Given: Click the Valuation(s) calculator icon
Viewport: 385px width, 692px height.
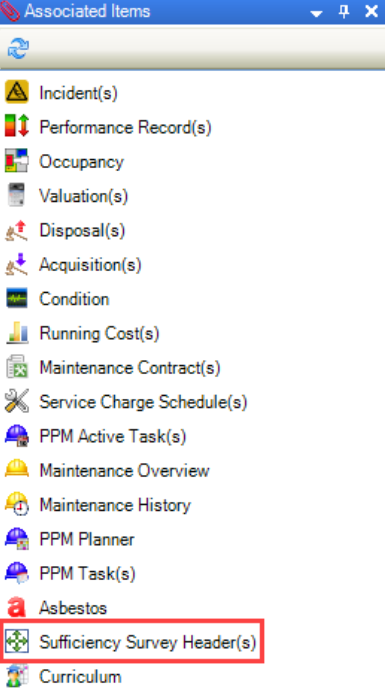Looking at the screenshot, I should click(x=17, y=195).
